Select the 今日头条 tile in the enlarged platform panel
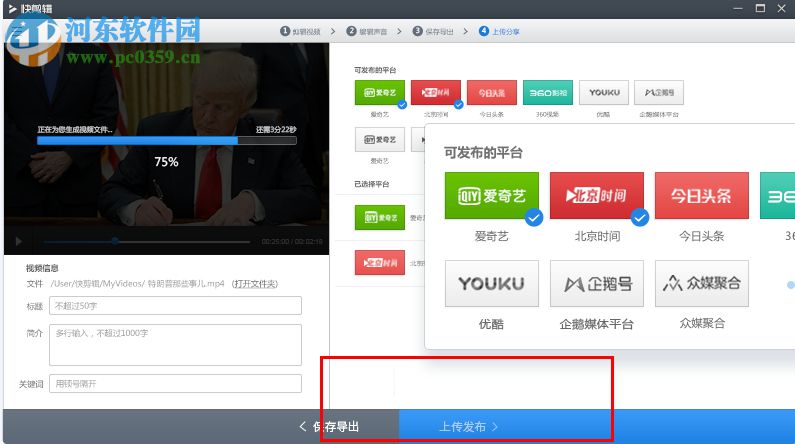 701,196
